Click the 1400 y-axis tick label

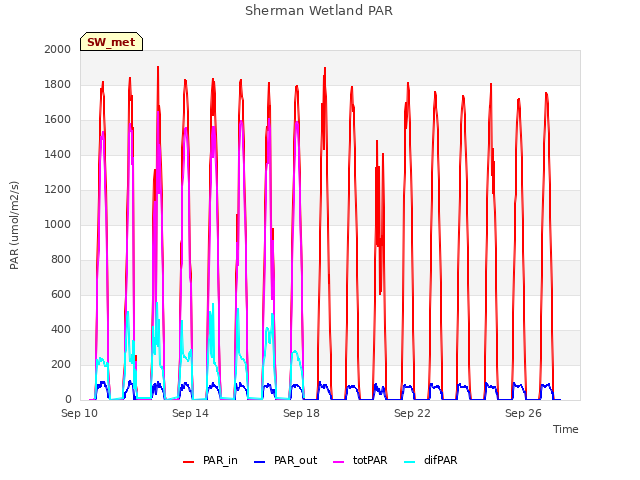coord(58,154)
